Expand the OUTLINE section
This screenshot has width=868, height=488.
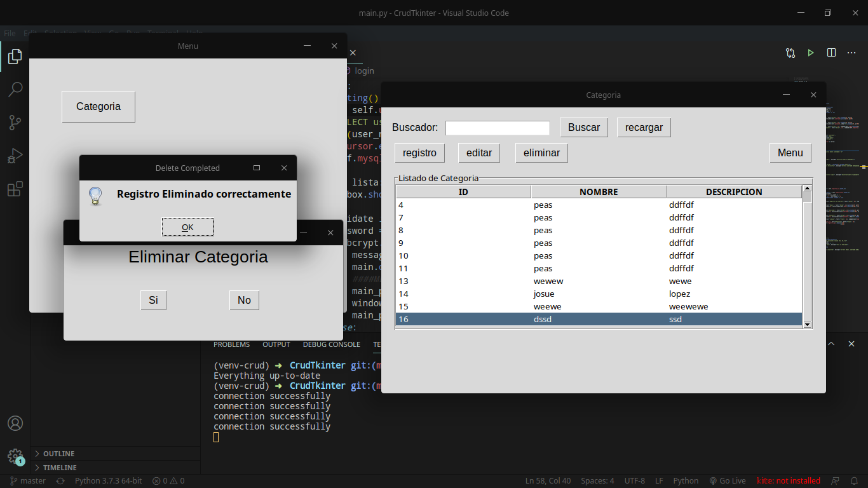tap(57, 453)
